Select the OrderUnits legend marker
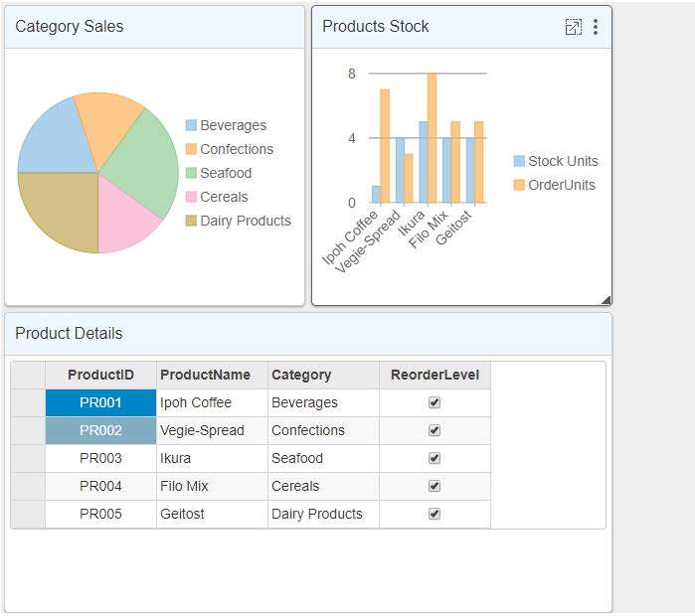 519,185
